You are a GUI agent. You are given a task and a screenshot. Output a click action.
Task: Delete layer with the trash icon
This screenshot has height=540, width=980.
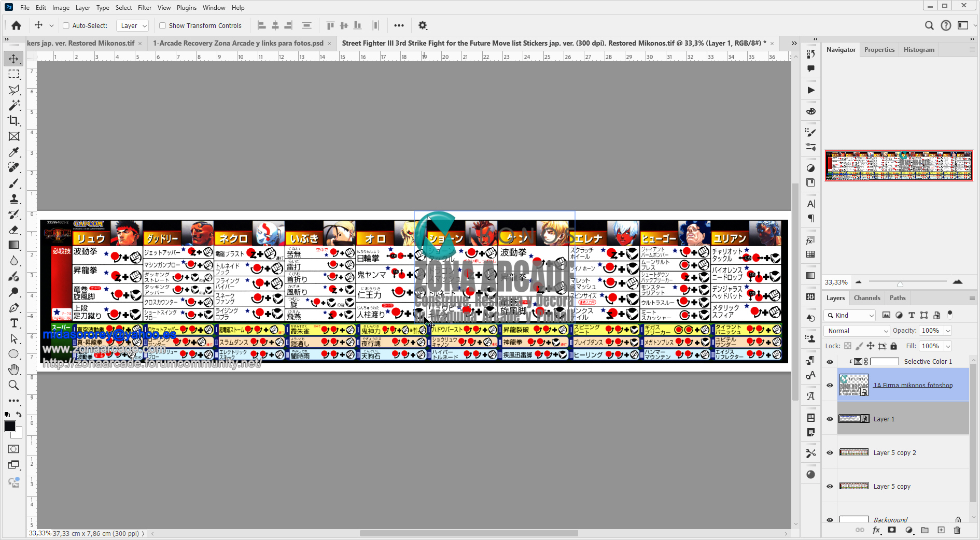point(957,530)
